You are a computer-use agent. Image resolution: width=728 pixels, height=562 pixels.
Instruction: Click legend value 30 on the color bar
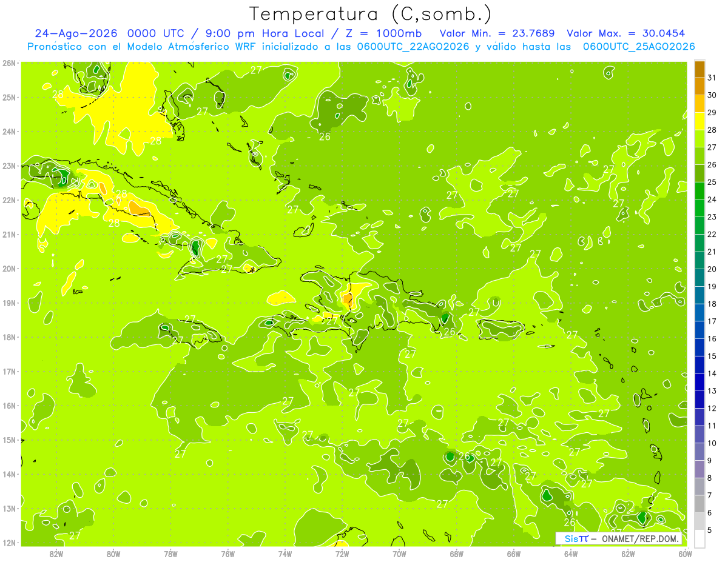712,95
